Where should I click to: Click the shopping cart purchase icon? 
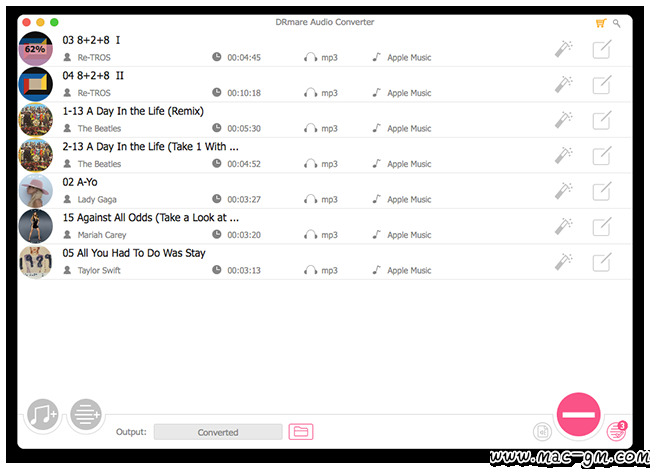point(601,23)
